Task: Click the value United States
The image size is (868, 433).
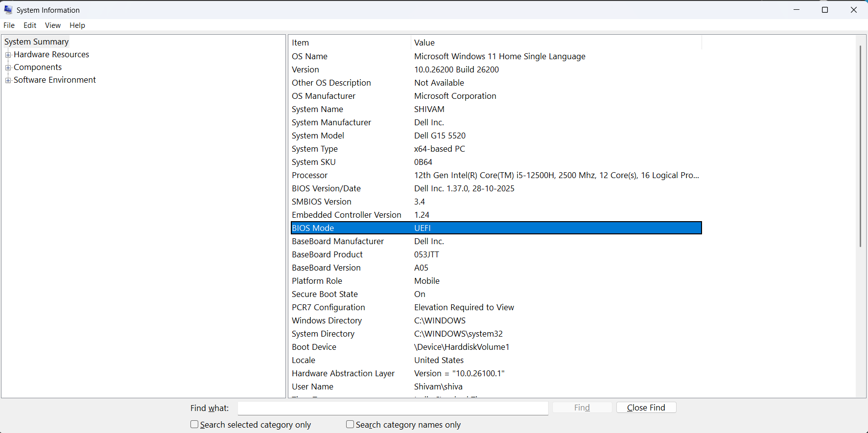Action: (439, 360)
